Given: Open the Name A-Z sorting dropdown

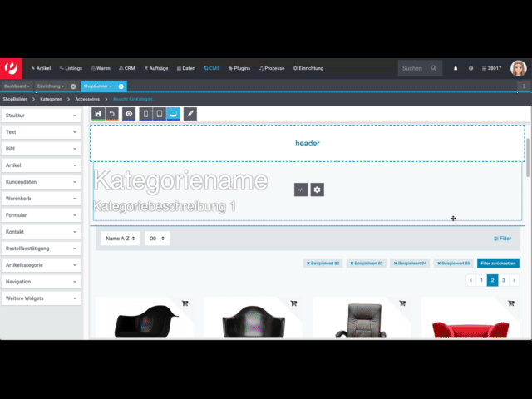Looking at the screenshot, I should click(121, 239).
